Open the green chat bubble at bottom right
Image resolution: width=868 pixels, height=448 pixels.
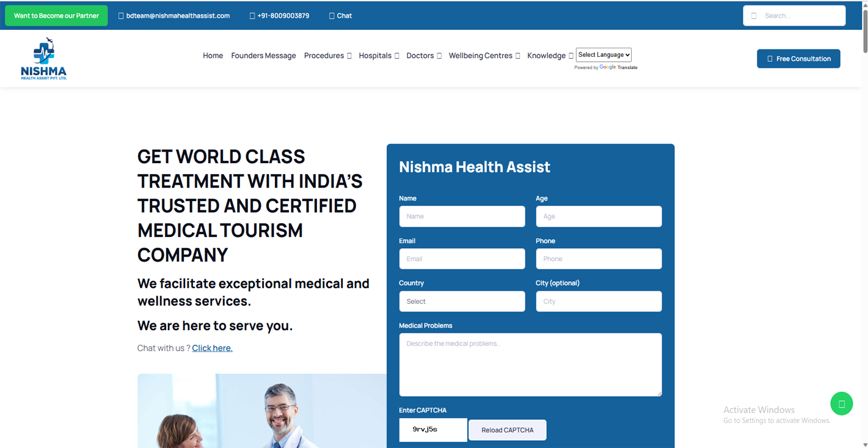[841, 403]
